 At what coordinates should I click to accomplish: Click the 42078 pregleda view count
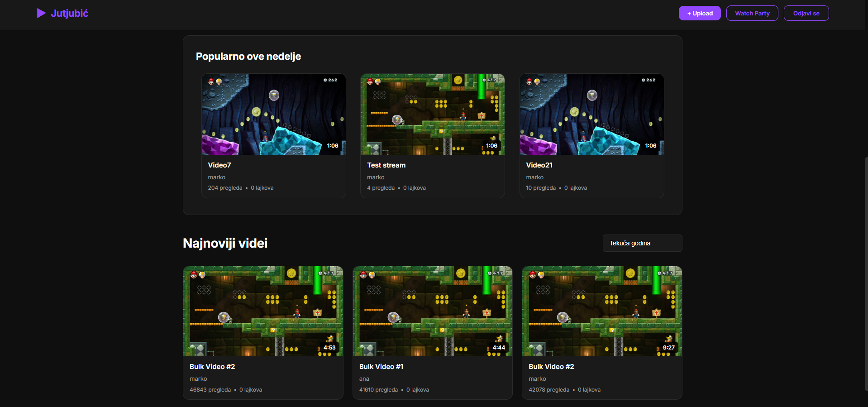coord(549,390)
